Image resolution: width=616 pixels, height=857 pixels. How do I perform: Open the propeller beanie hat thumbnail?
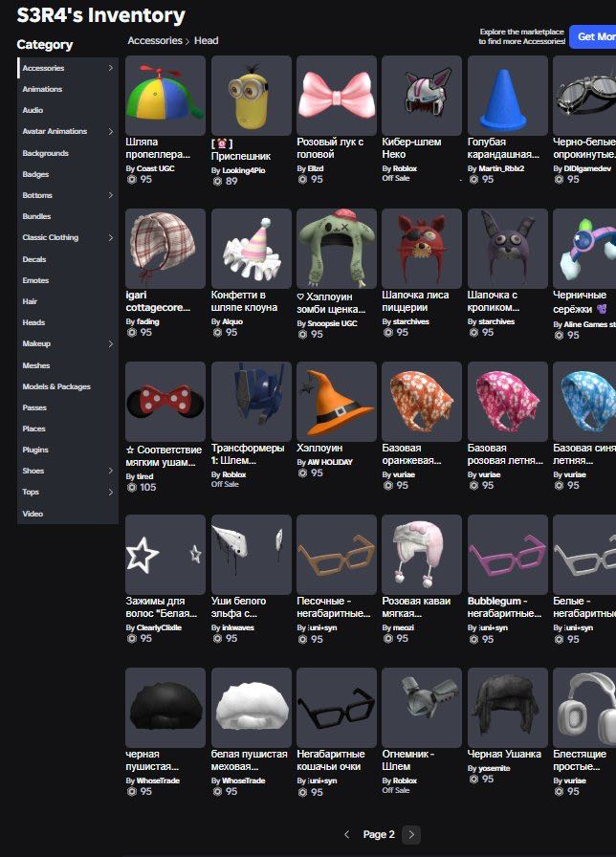click(x=165, y=95)
